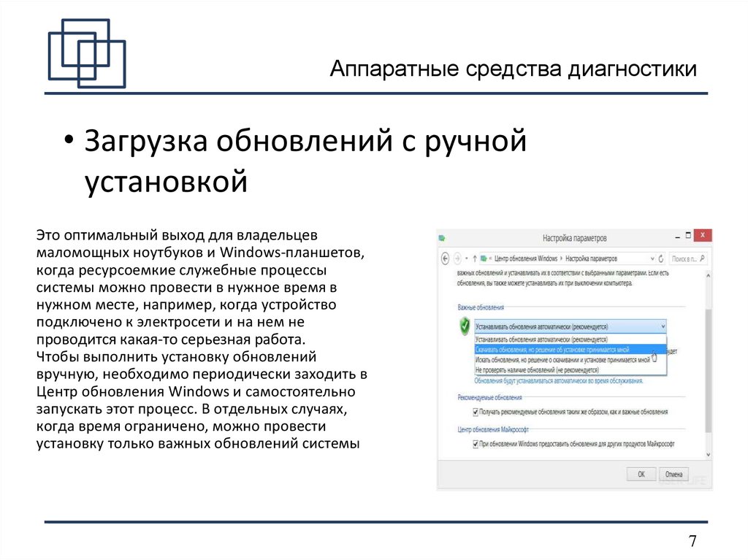The image size is (748, 560).
Task: Close the Настройка параметров window
Action: coord(703,235)
